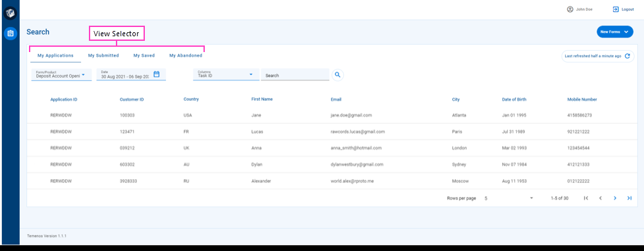This screenshot has width=644, height=251.
Task: Refresh the list with the refresh icon
Action: point(627,56)
